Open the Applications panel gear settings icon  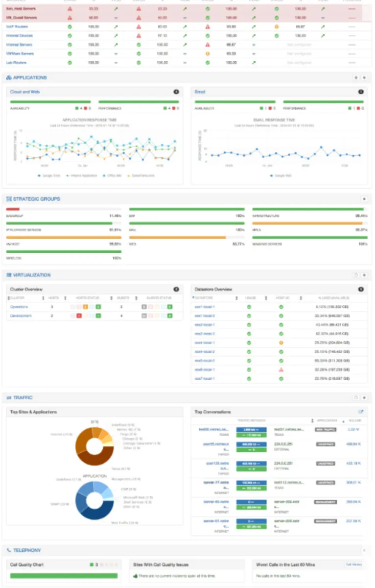point(364,78)
